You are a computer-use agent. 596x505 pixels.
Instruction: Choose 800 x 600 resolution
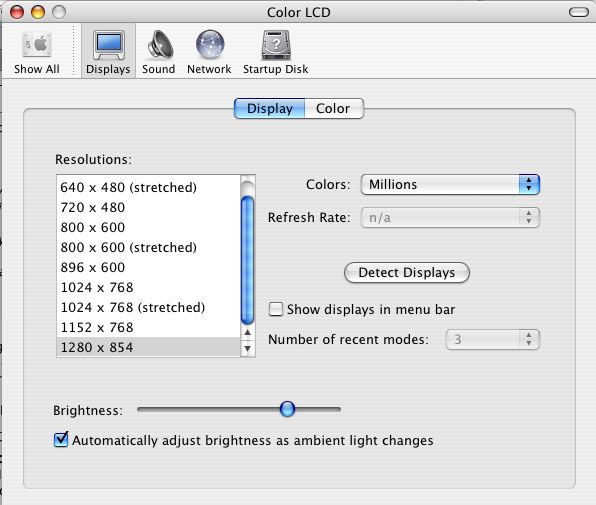coord(148,227)
